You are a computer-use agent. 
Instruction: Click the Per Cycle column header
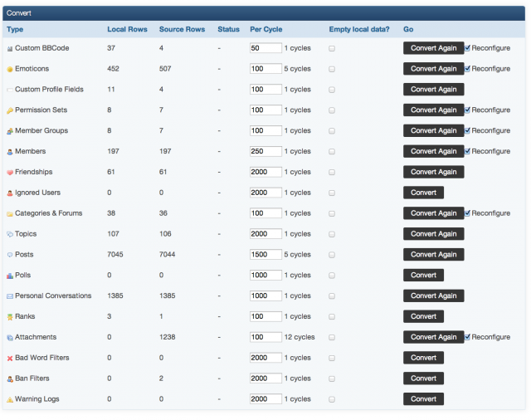pyautogui.click(x=266, y=30)
